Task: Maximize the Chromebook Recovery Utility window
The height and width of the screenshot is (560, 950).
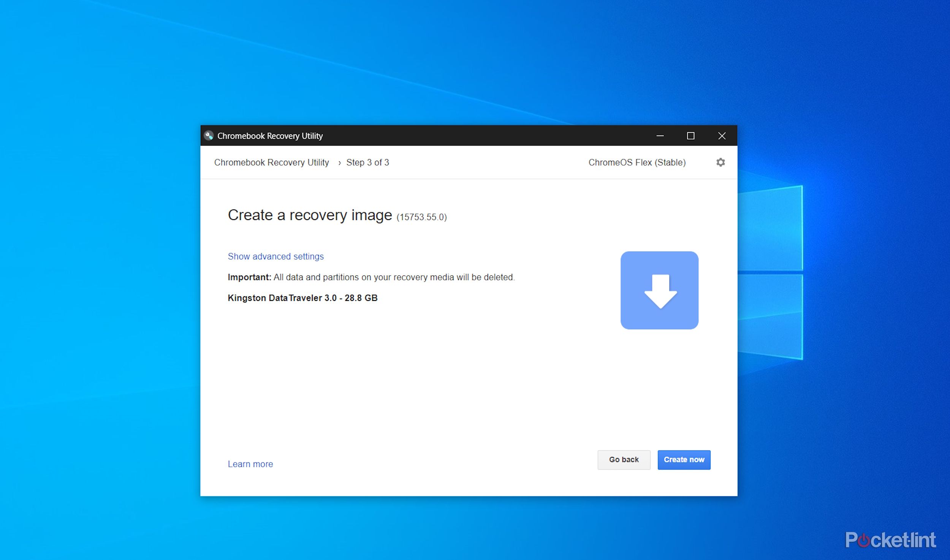Action: tap(690, 136)
